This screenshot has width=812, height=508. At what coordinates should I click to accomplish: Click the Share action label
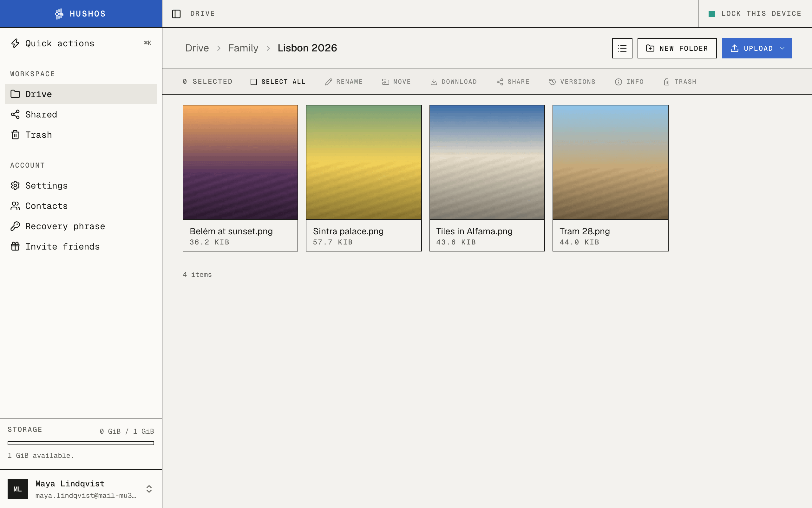(518, 82)
